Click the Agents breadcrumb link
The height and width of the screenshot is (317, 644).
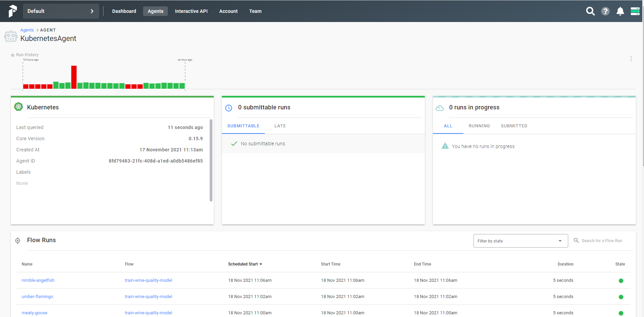click(x=27, y=30)
